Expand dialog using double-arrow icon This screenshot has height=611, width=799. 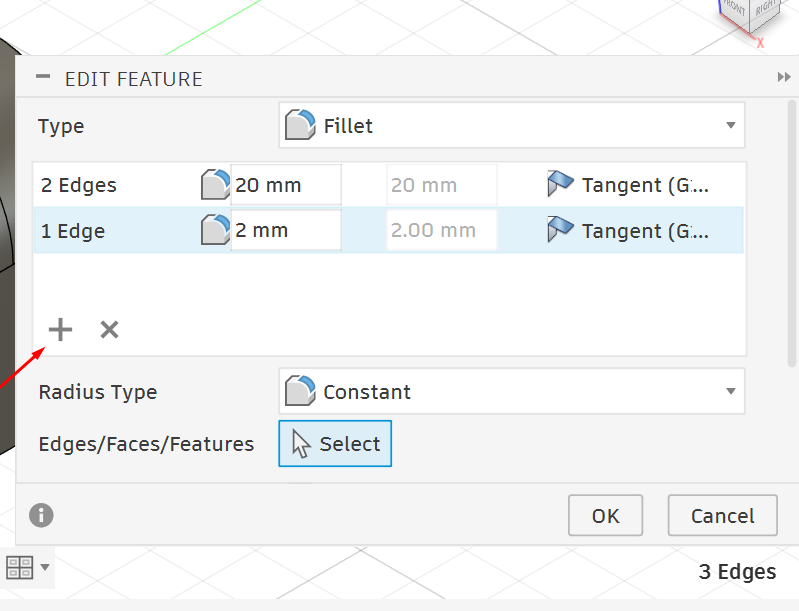(x=784, y=77)
